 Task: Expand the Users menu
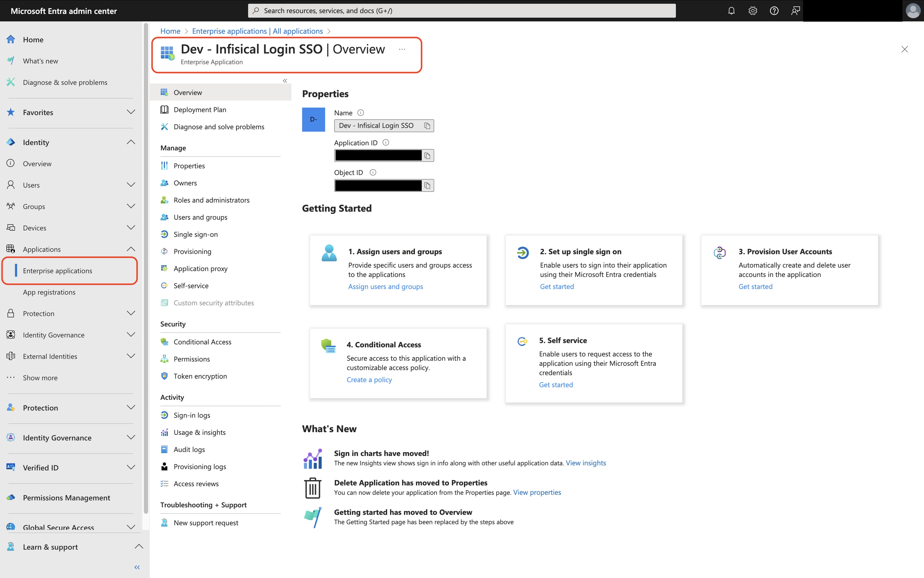click(131, 185)
